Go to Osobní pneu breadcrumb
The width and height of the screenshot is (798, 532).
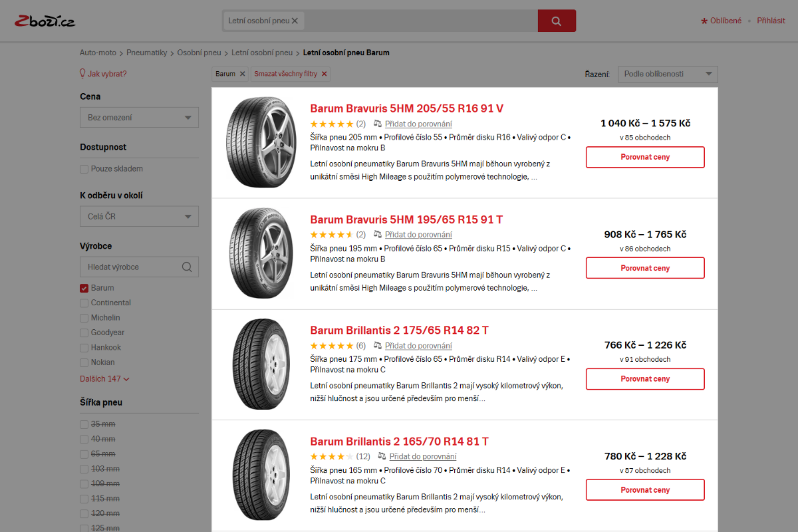click(x=199, y=53)
